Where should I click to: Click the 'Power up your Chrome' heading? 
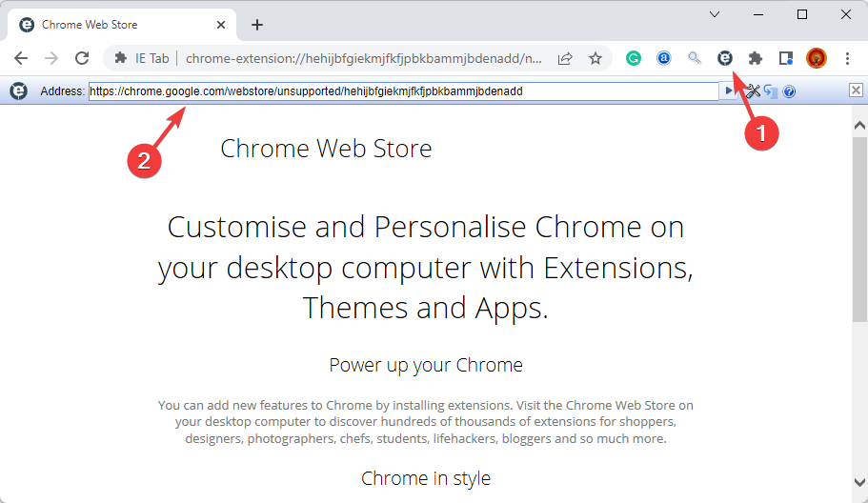[x=426, y=365]
